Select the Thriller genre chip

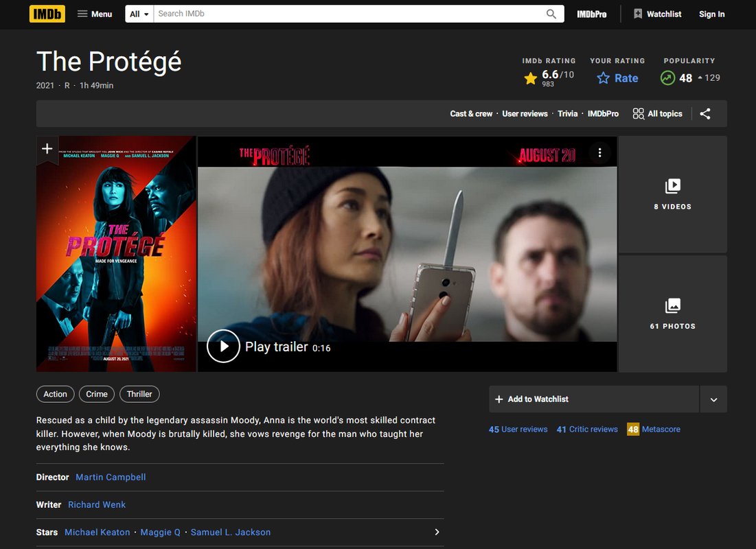click(x=139, y=395)
